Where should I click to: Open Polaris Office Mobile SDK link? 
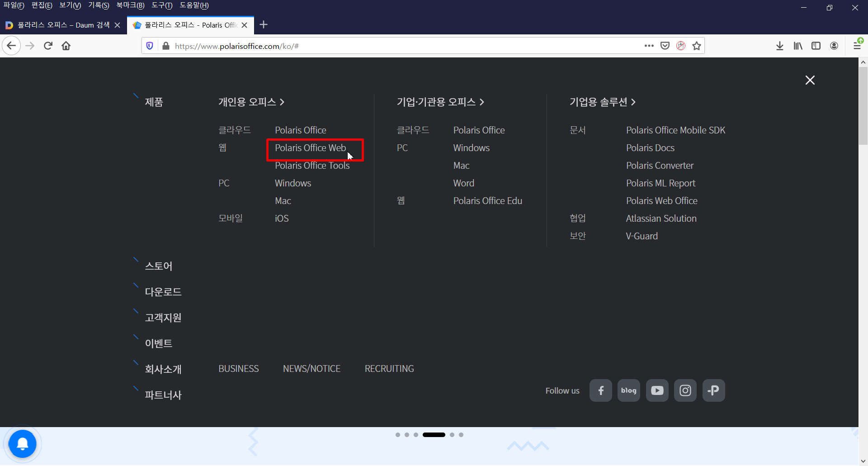675,130
